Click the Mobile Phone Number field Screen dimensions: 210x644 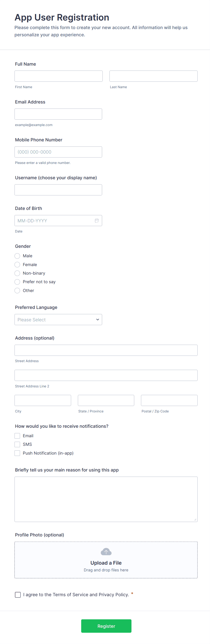click(58, 152)
